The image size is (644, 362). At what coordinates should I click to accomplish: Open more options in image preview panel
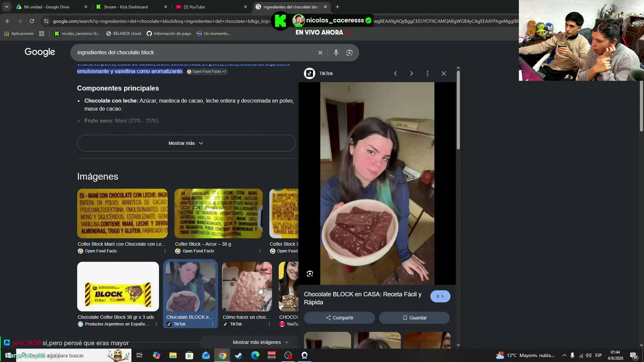428,73
